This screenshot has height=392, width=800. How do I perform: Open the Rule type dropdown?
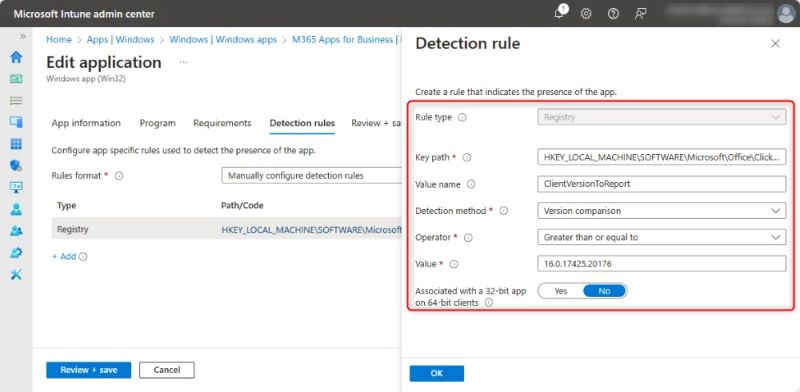click(662, 117)
